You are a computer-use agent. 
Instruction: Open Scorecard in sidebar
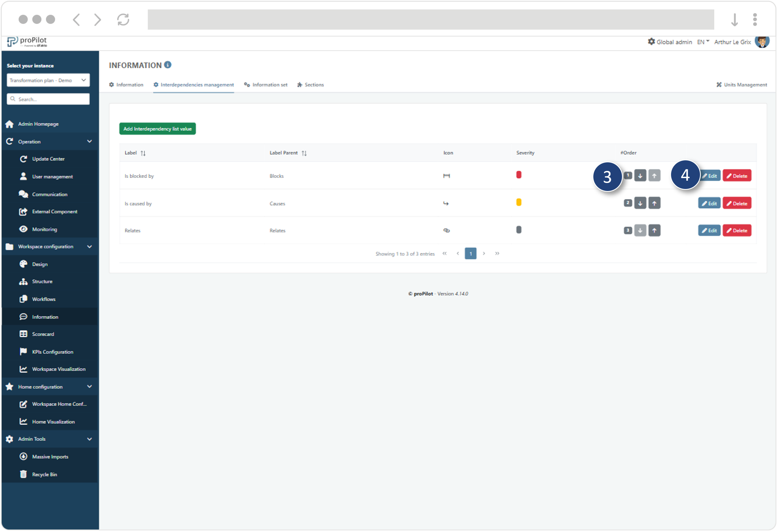point(43,334)
